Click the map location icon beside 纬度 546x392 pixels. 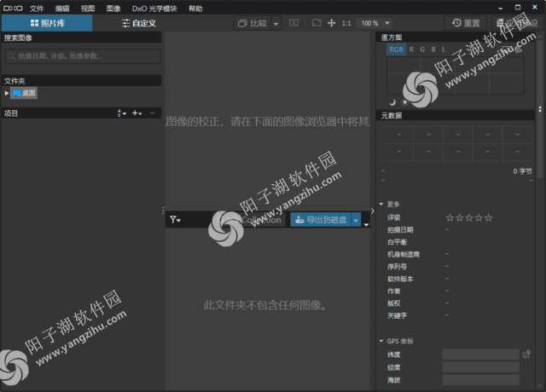[526, 355]
